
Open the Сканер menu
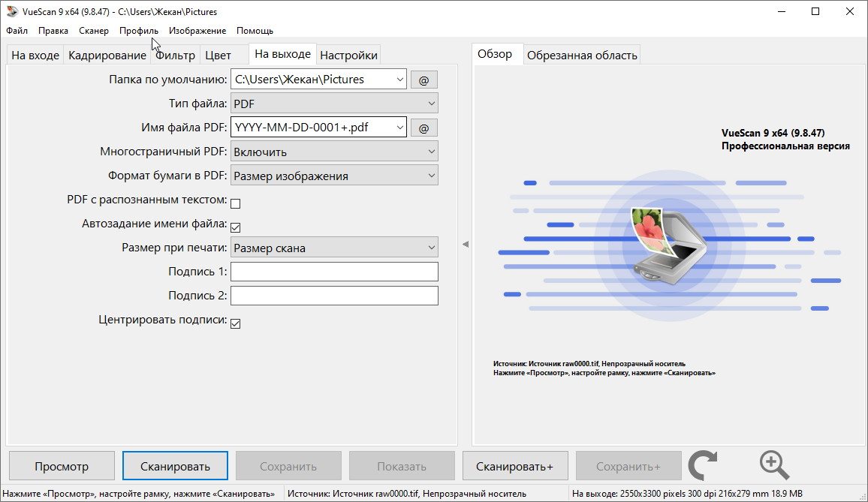(94, 31)
